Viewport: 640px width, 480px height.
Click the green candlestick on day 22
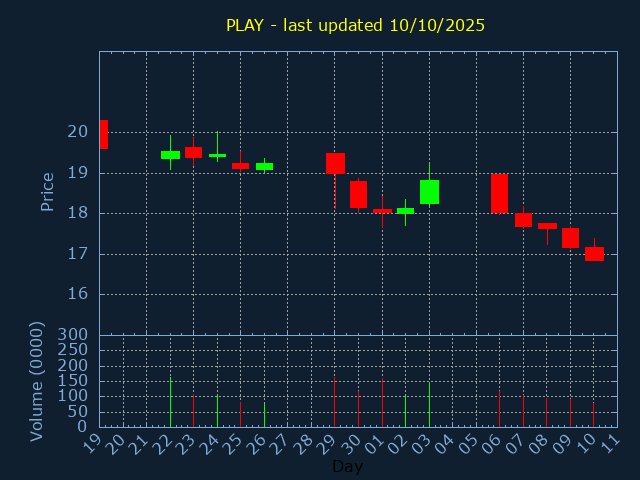click(x=170, y=155)
